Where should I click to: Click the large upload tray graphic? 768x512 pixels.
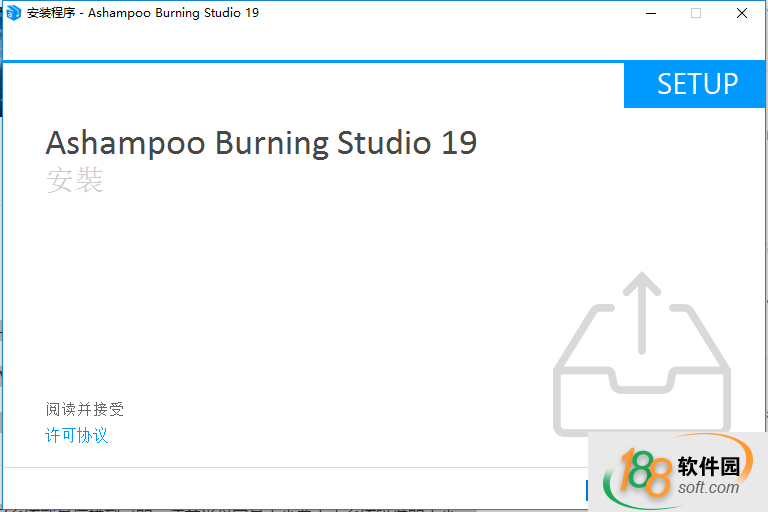tap(639, 385)
